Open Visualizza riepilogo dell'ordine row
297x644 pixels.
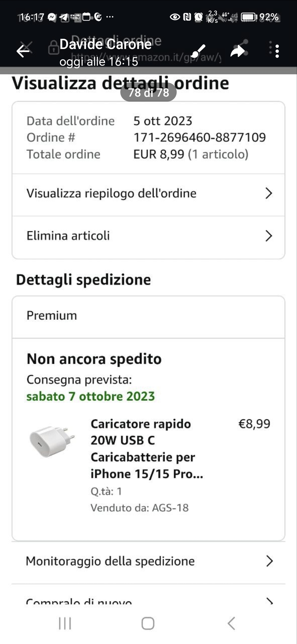(x=111, y=193)
